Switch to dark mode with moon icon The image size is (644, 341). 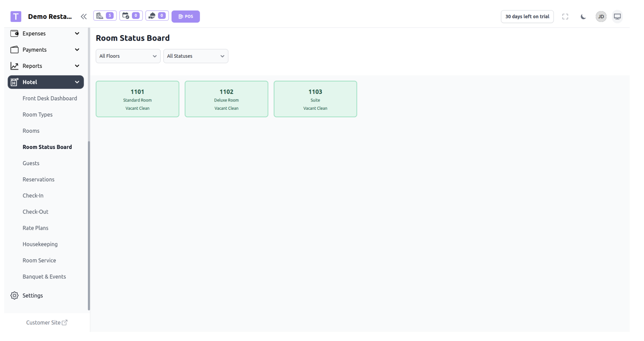583,17
